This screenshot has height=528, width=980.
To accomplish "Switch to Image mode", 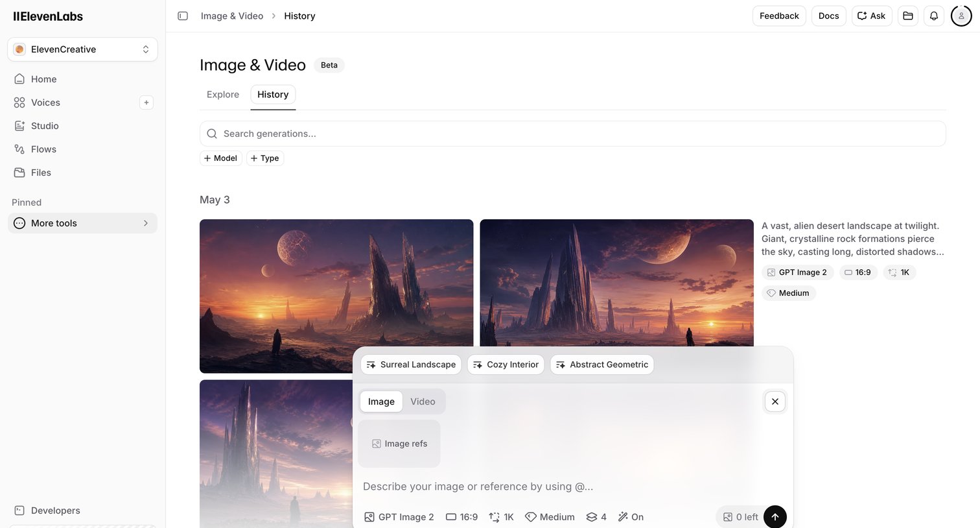I will 381,402.
